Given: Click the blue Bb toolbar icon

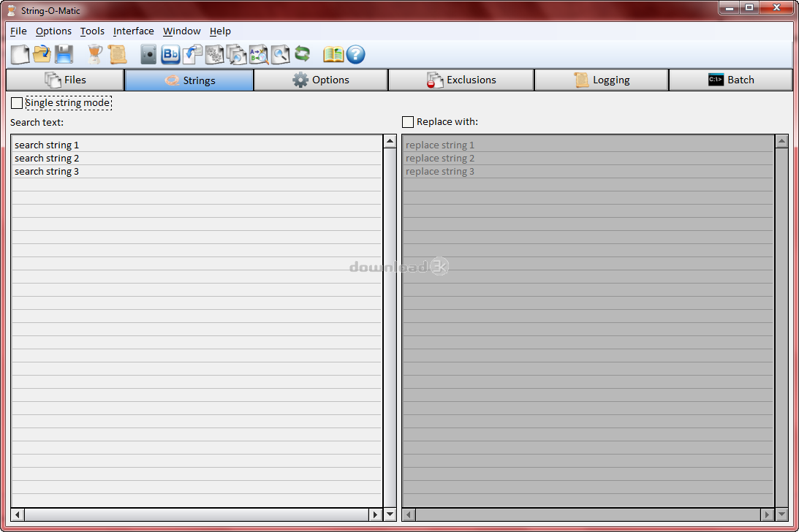Looking at the screenshot, I should [170, 54].
